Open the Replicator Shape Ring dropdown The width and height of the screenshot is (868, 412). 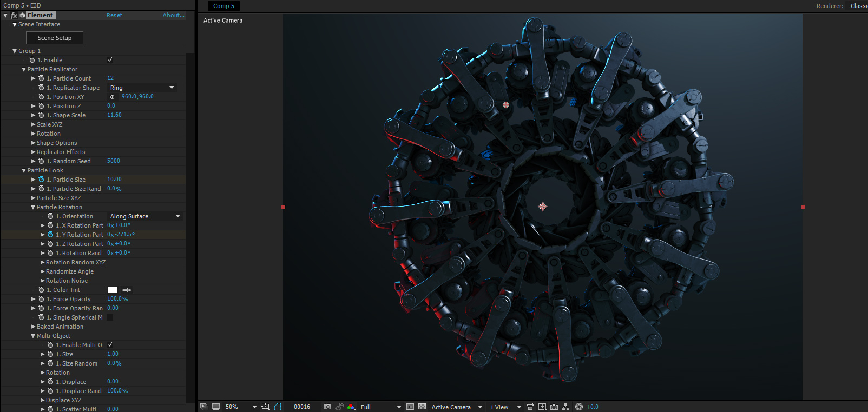(x=142, y=88)
